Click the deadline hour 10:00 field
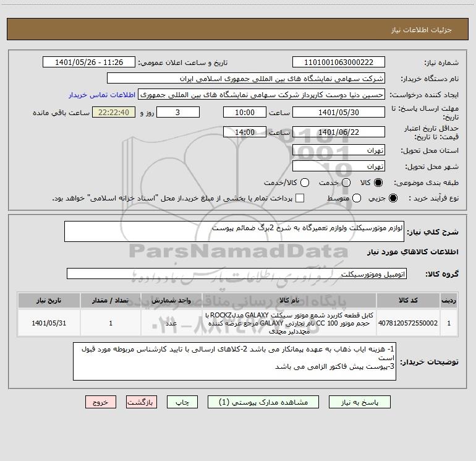The width and height of the screenshot is (476, 461). click(x=245, y=112)
